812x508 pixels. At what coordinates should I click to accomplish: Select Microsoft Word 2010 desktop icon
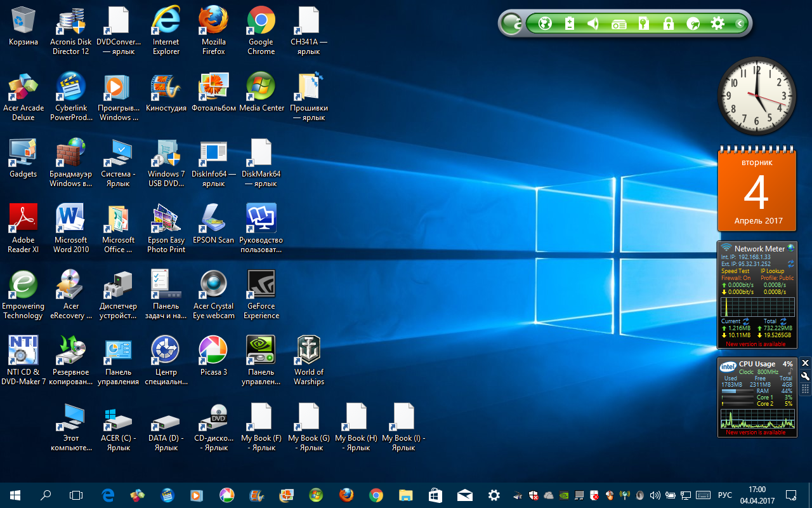71,229
